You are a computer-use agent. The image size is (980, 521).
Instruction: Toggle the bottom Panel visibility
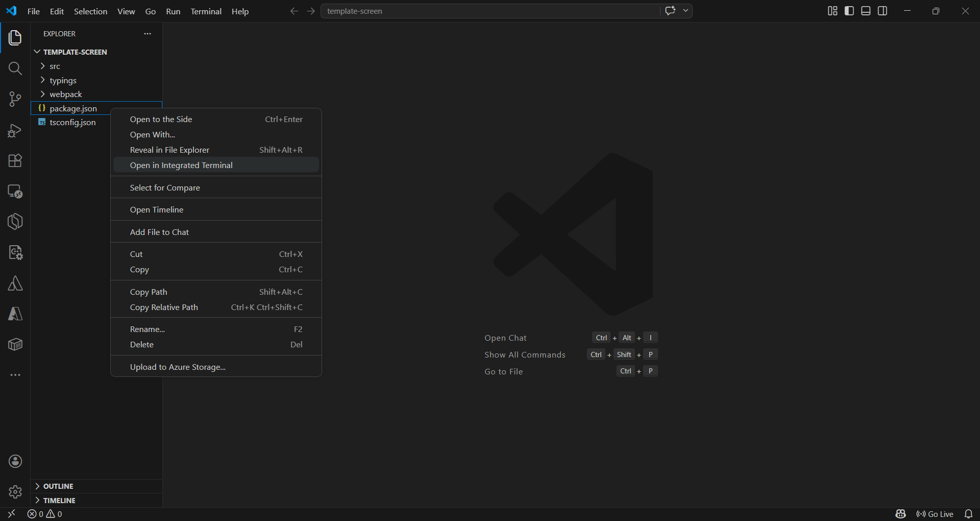click(x=866, y=11)
